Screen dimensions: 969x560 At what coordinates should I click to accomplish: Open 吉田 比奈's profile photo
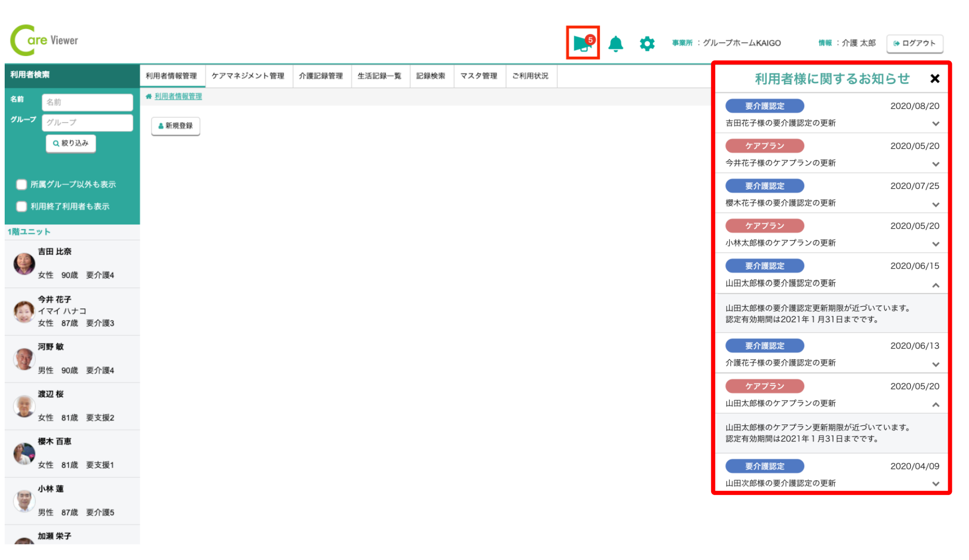click(24, 263)
